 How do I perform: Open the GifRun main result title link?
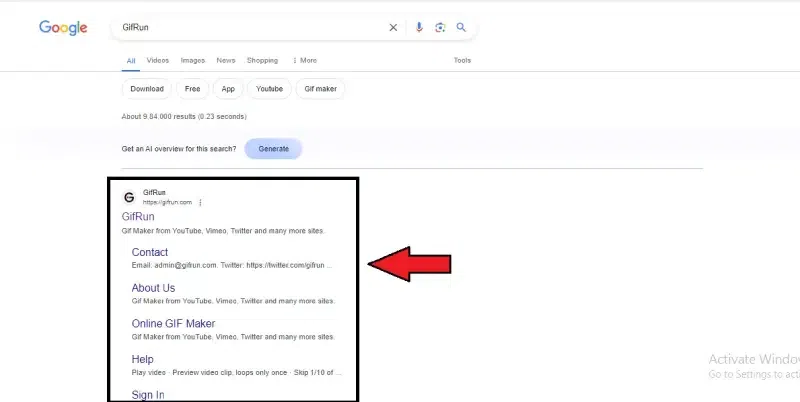click(x=138, y=216)
